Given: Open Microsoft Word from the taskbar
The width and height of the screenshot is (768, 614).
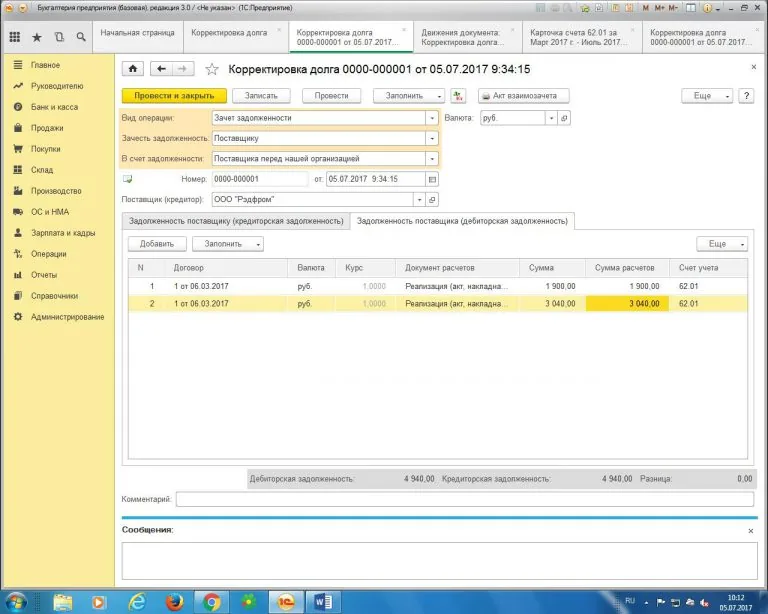Looking at the screenshot, I should [324, 602].
